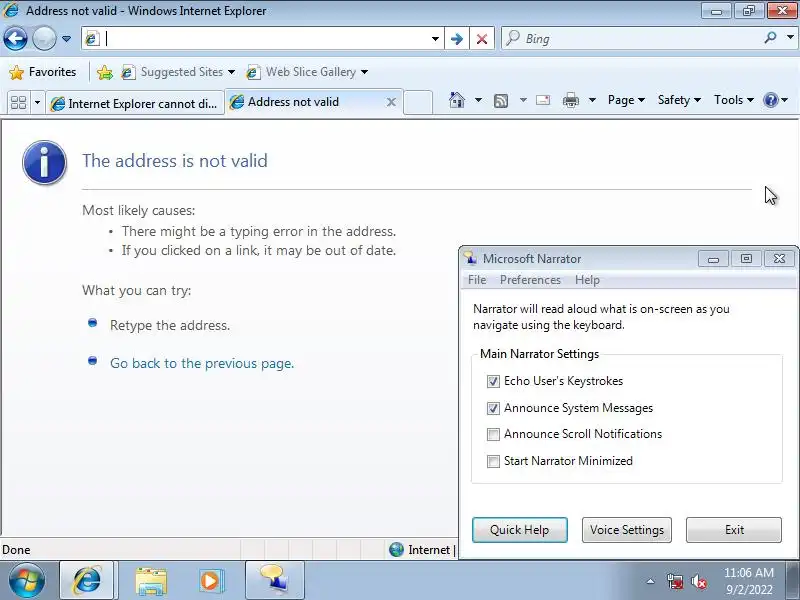The image size is (800, 600).
Task: Open Windows Media Player from the taskbar
Action: tap(211, 581)
